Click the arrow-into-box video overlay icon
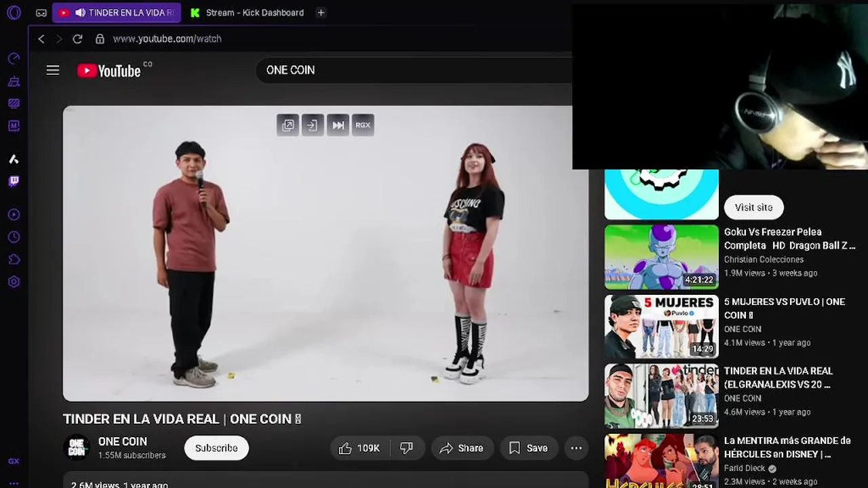The width and height of the screenshot is (868, 488). point(313,125)
